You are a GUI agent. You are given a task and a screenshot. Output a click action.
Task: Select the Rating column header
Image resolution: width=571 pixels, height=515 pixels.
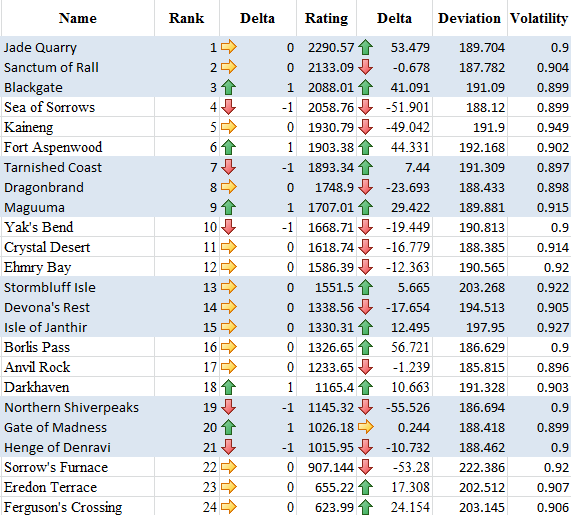click(326, 18)
